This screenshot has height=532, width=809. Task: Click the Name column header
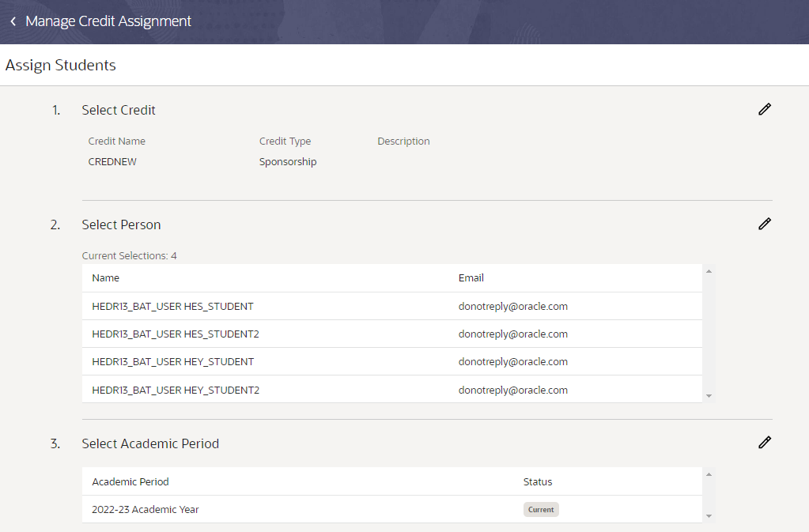tap(106, 278)
